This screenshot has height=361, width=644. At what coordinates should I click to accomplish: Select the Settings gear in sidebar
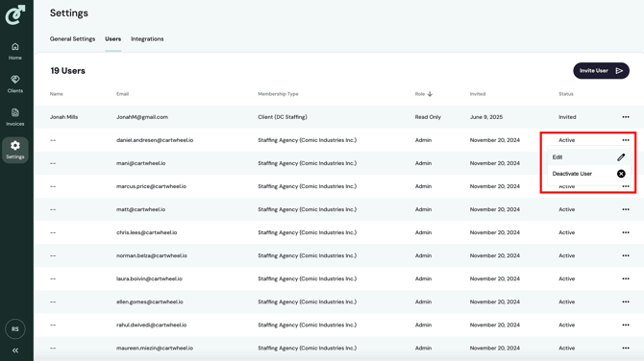(x=15, y=150)
